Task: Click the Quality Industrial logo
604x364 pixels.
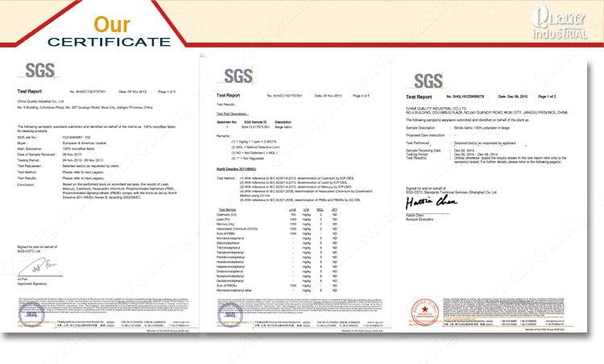Action: click(x=560, y=23)
